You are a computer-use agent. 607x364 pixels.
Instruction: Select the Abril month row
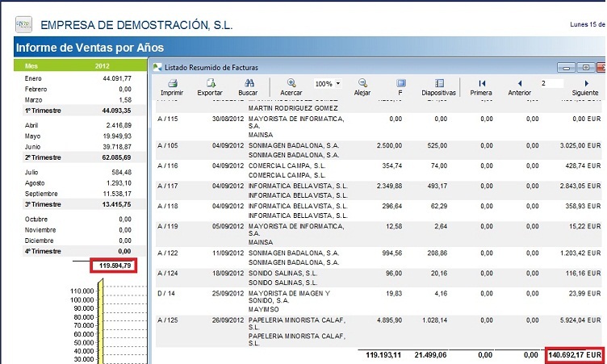[x=80, y=125]
